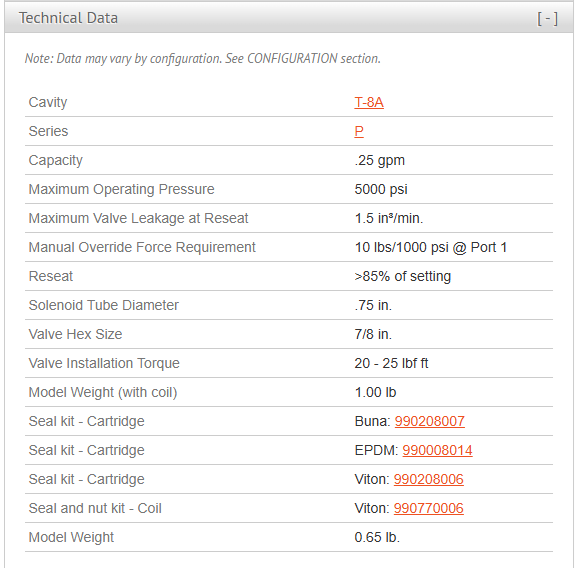
Task: Select the .25 gpm capacity value
Action: click(x=380, y=160)
